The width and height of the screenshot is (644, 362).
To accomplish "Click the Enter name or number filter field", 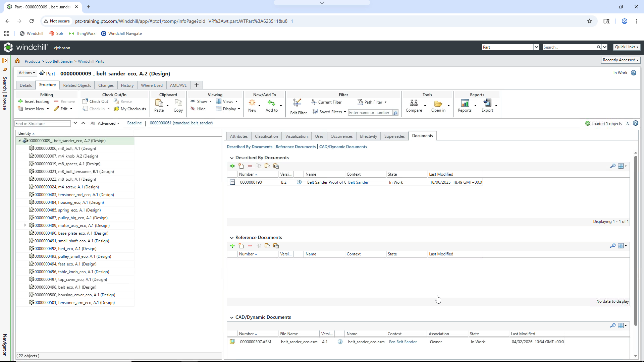I will pyautogui.click(x=370, y=113).
